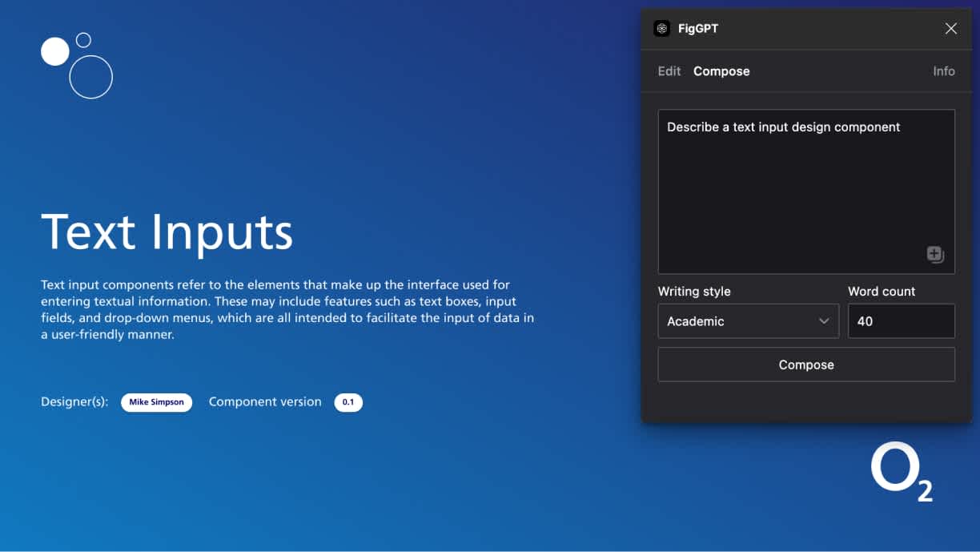Click the Word count label
The height and width of the screenshot is (552, 980).
click(882, 292)
